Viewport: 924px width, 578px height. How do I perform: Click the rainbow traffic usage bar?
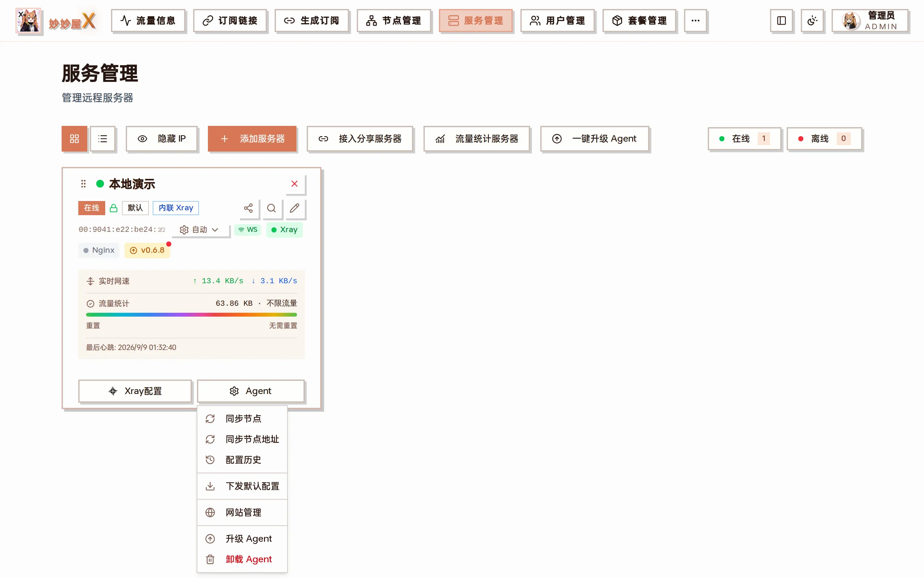point(191,315)
